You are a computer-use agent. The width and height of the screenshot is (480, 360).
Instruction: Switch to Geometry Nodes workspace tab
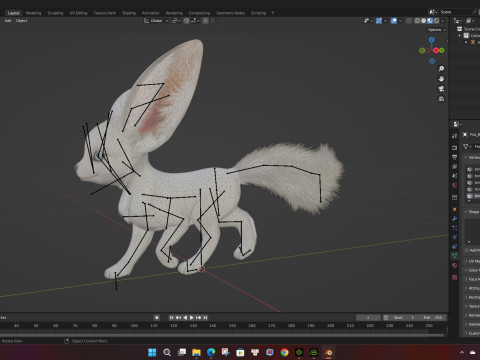coord(230,13)
